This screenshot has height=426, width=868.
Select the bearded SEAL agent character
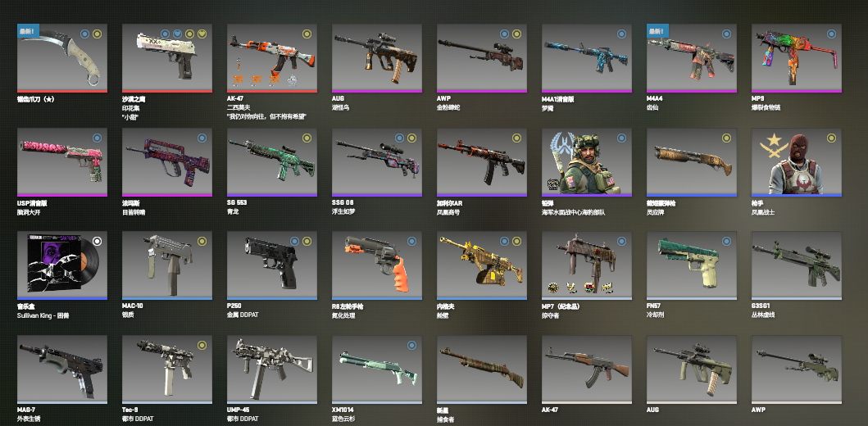pyautogui.click(x=586, y=163)
